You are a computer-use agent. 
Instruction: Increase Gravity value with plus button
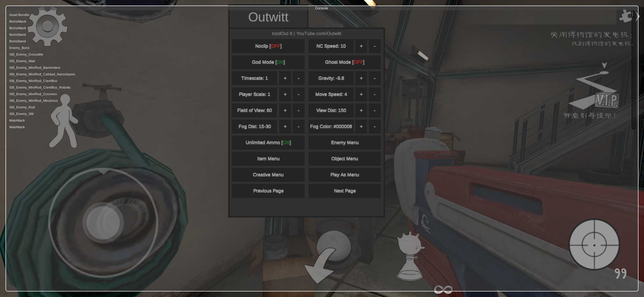[361, 78]
